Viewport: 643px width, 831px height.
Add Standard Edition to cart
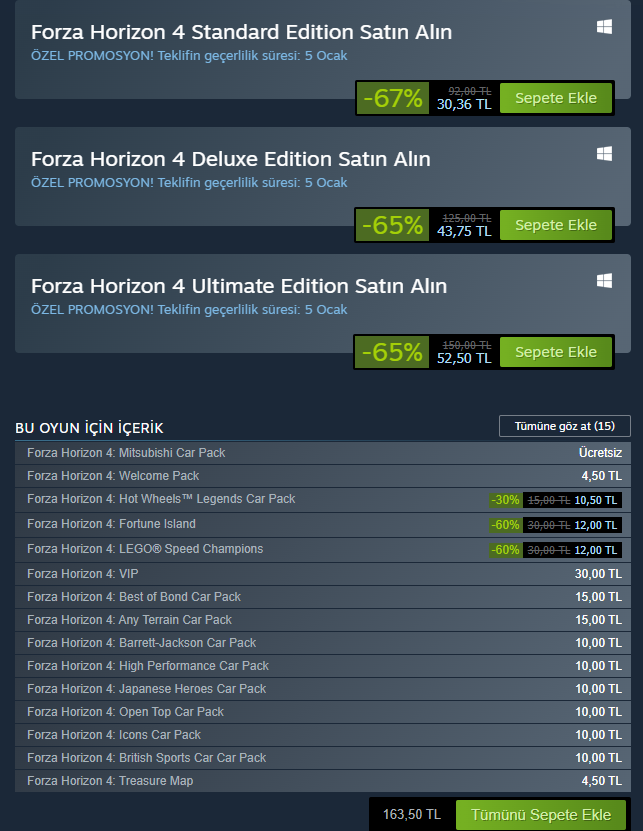555,98
